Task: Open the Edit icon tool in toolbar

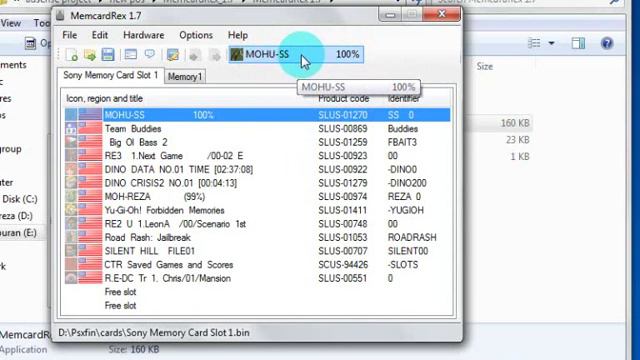Action: (x=173, y=55)
